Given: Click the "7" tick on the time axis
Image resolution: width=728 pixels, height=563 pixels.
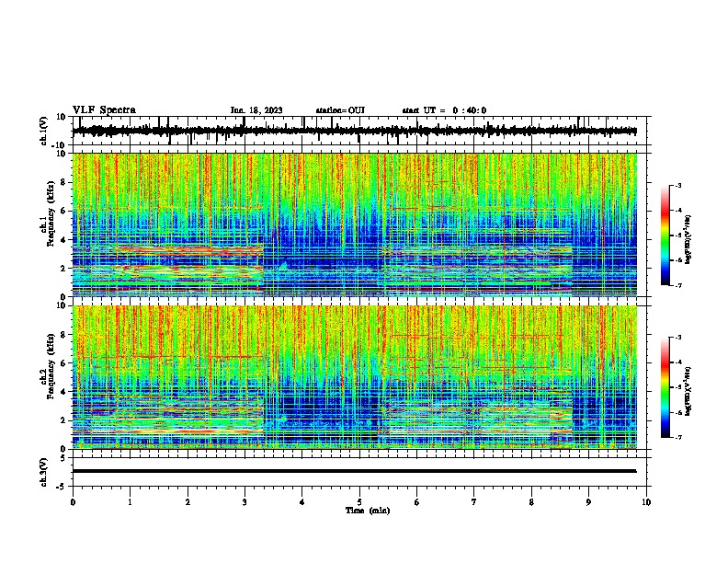Looking at the screenshot, I should coord(474,502).
